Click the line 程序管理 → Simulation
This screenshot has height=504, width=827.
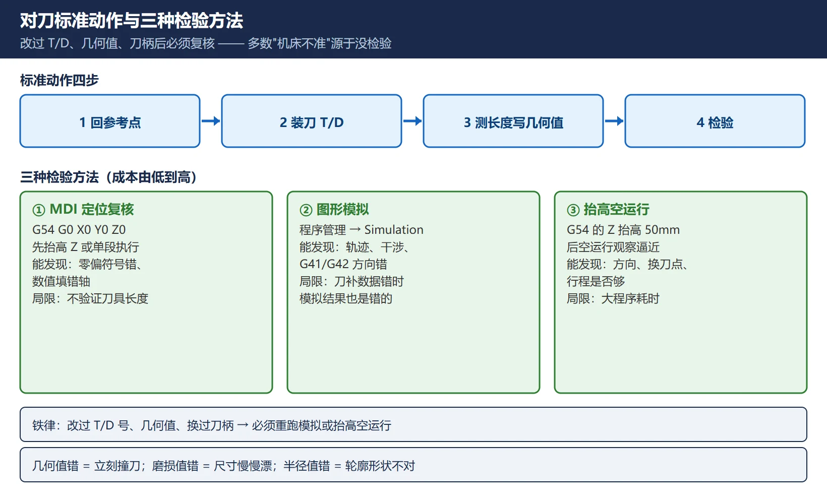pyautogui.click(x=362, y=230)
